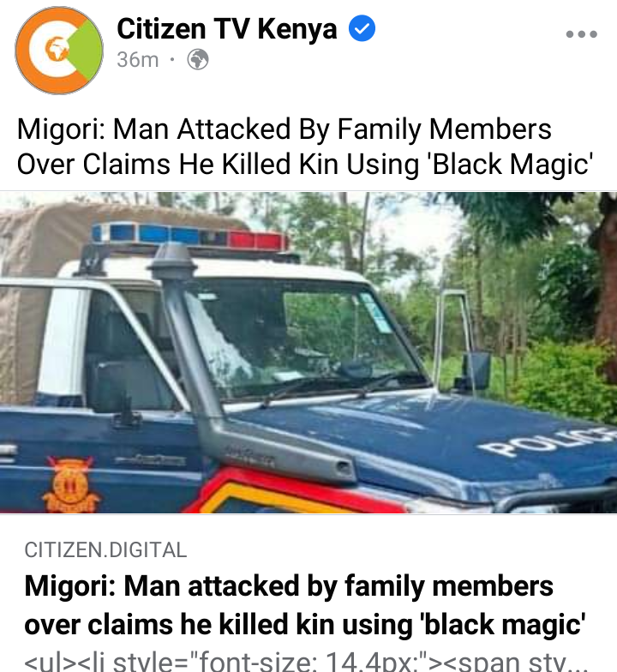Click the CITIZEN.DIGITAL source label

point(106,550)
